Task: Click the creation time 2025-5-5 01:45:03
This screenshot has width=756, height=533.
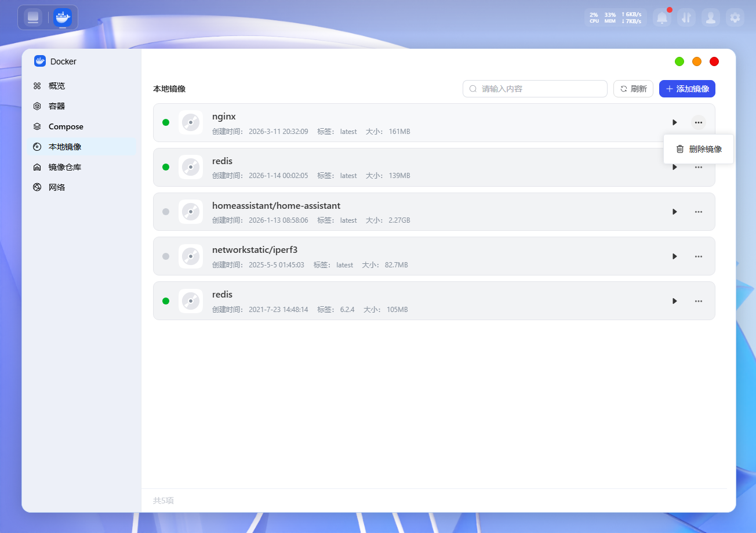Action: point(277,265)
